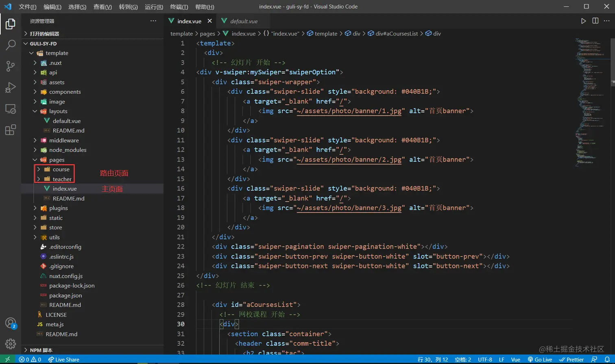615x364 pixels.
Task: Show errors and warnings in status bar
Action: coord(30,360)
